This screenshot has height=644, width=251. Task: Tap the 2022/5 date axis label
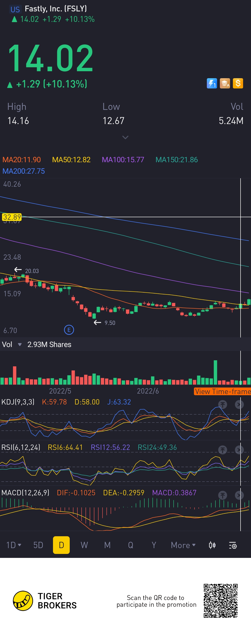tap(60, 391)
